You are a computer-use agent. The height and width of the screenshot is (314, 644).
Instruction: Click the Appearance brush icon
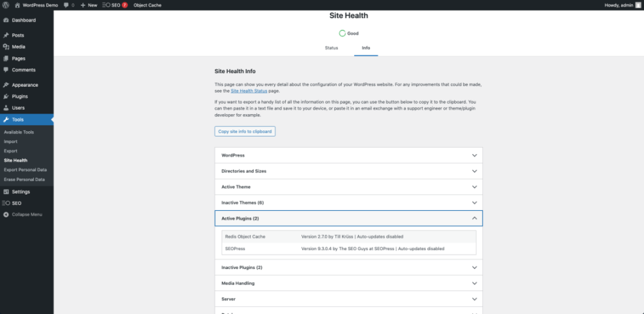pyautogui.click(x=6, y=85)
